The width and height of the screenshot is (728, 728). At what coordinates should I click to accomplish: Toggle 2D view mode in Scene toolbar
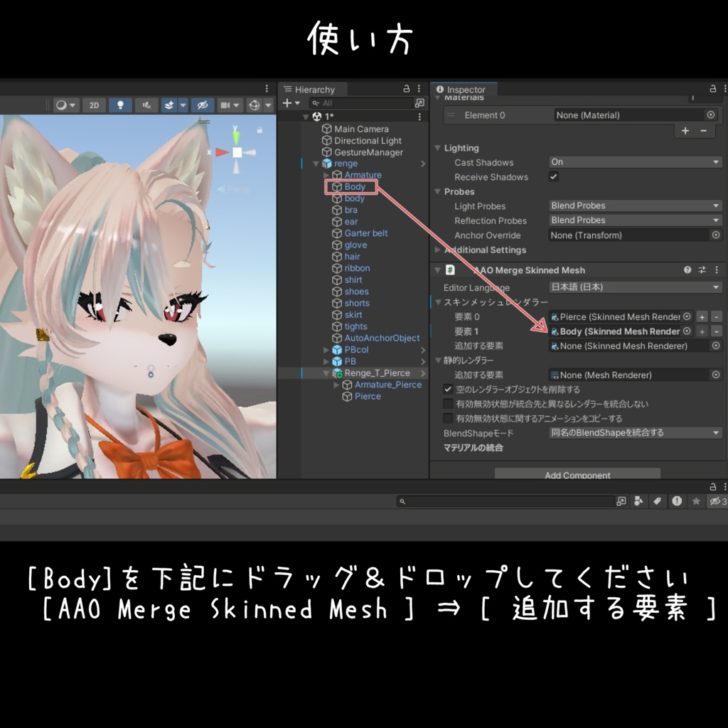tap(95, 105)
